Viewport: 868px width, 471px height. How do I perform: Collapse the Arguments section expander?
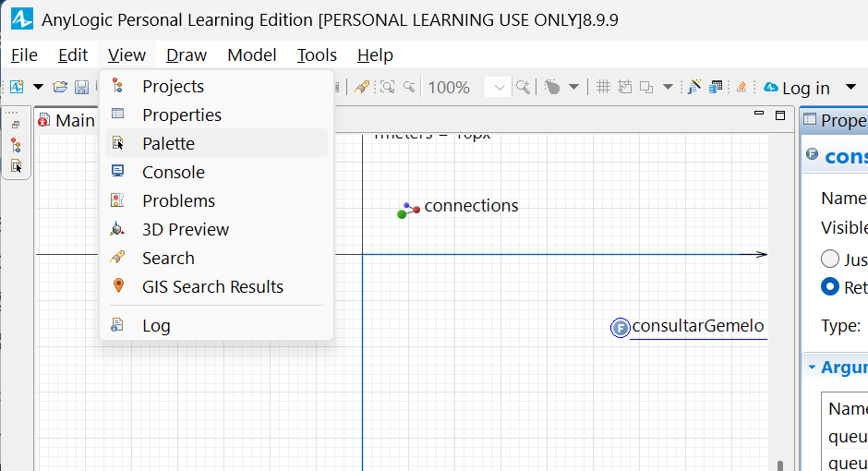pyautogui.click(x=812, y=367)
